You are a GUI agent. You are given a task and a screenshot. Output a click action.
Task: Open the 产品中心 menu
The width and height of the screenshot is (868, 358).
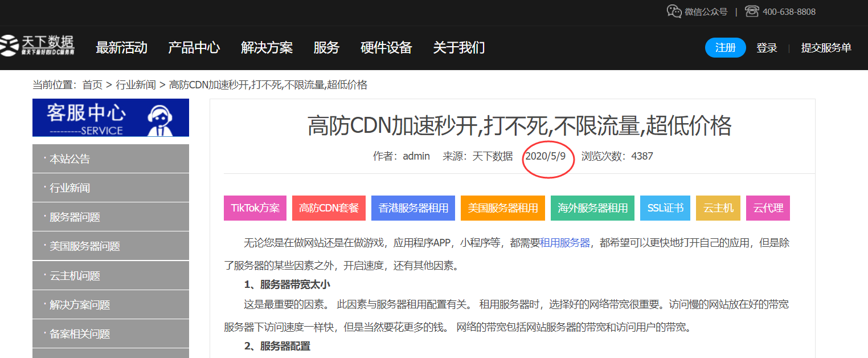click(194, 48)
